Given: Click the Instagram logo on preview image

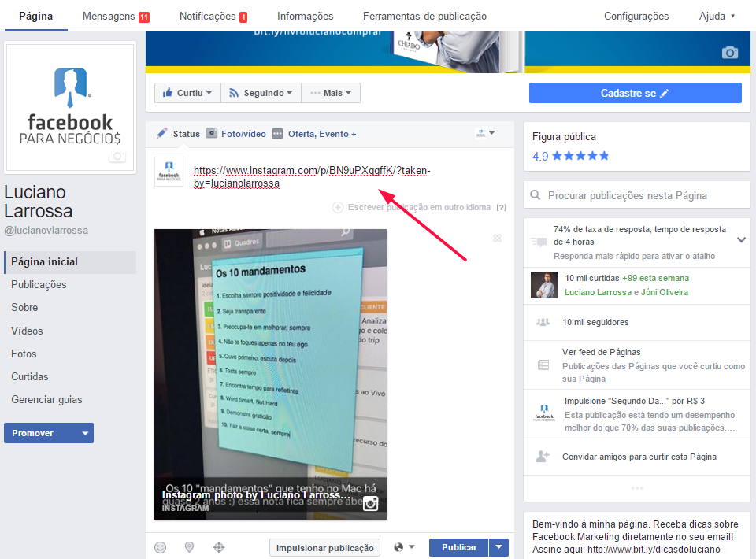Looking at the screenshot, I should point(370,504).
